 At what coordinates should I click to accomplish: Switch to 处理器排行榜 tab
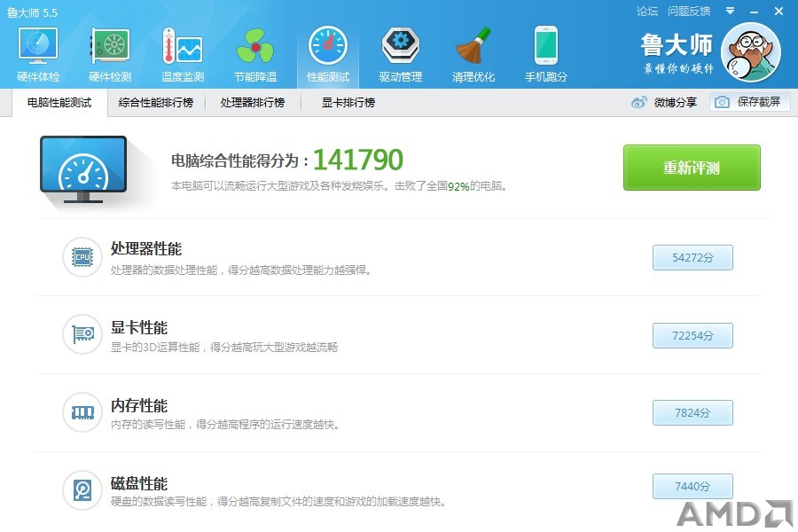[253, 103]
